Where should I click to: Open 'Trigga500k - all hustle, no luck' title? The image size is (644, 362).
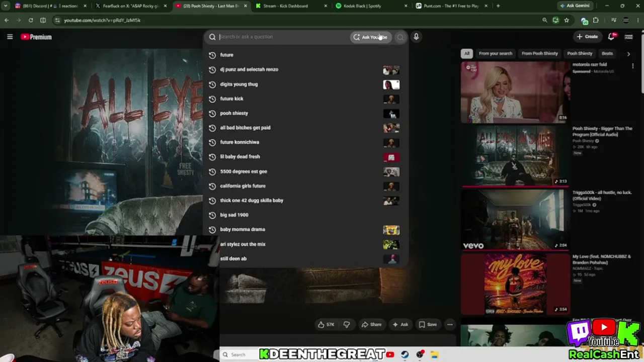pyautogui.click(x=602, y=195)
